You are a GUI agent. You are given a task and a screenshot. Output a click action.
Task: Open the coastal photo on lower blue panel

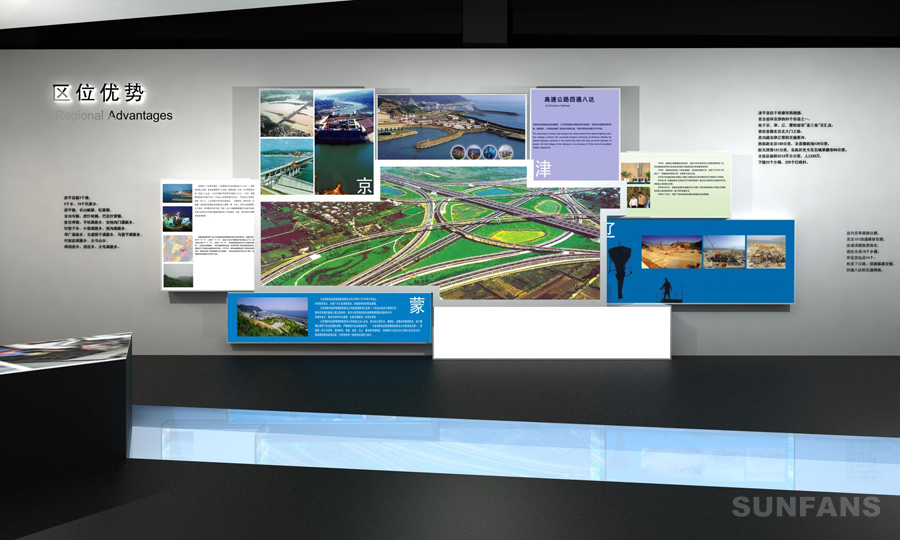pyautogui.click(x=272, y=317)
